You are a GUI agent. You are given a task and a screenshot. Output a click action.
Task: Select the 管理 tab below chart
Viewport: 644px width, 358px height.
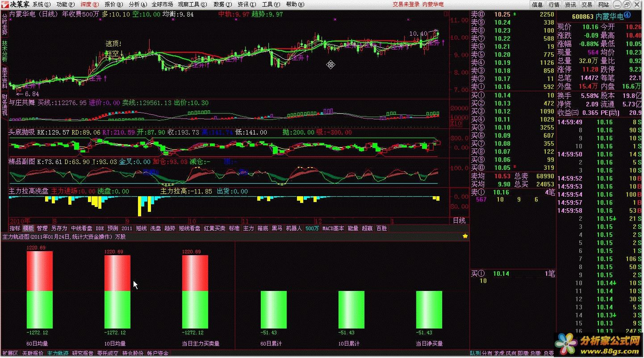point(42,228)
